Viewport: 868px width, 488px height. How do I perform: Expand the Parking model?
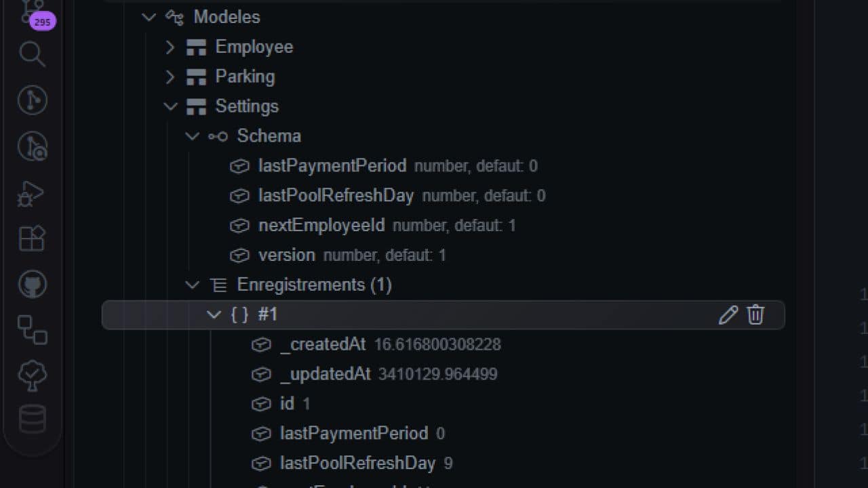coord(171,77)
